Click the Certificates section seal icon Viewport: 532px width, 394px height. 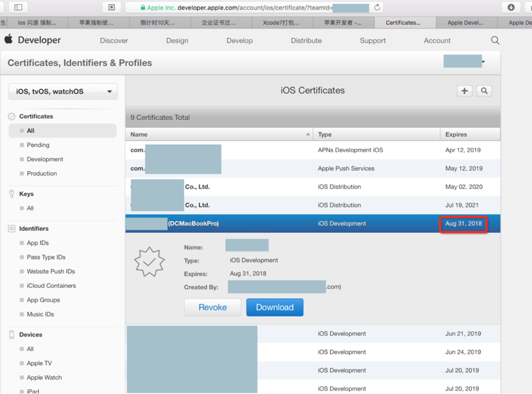[x=12, y=116]
